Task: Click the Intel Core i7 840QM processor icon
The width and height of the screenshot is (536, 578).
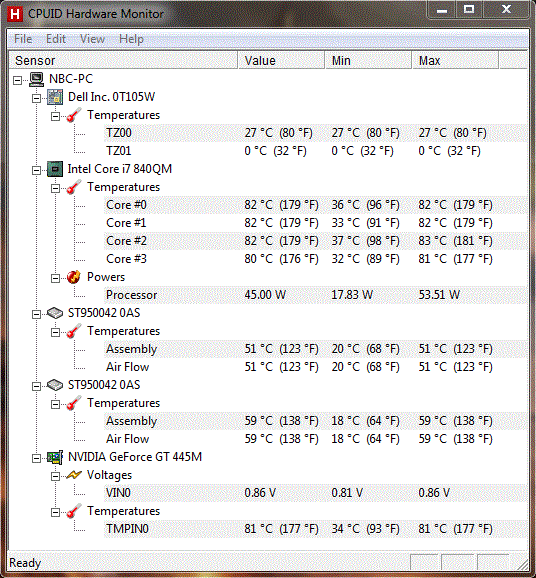Action: click(55, 169)
